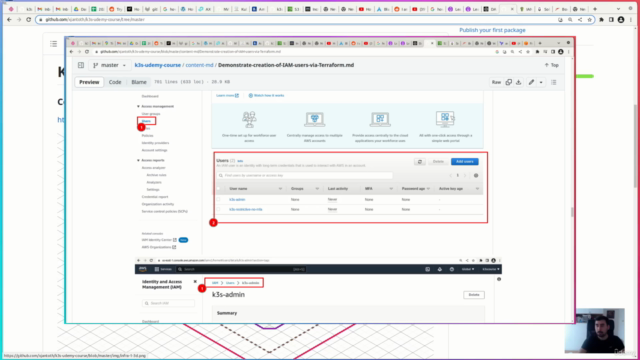640x360 pixels.
Task: Click refresh icon in AWS Users panel
Action: (x=420, y=162)
